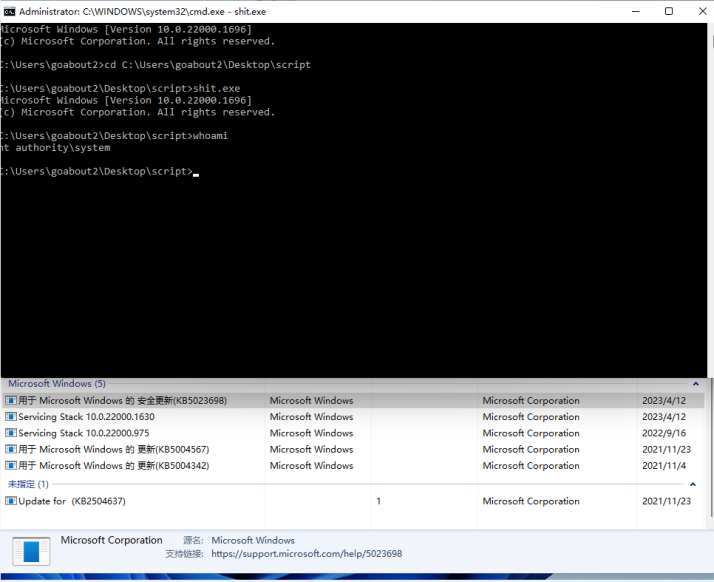
Task: Click the cmd prompt with the blinking cursor
Action: click(100, 171)
